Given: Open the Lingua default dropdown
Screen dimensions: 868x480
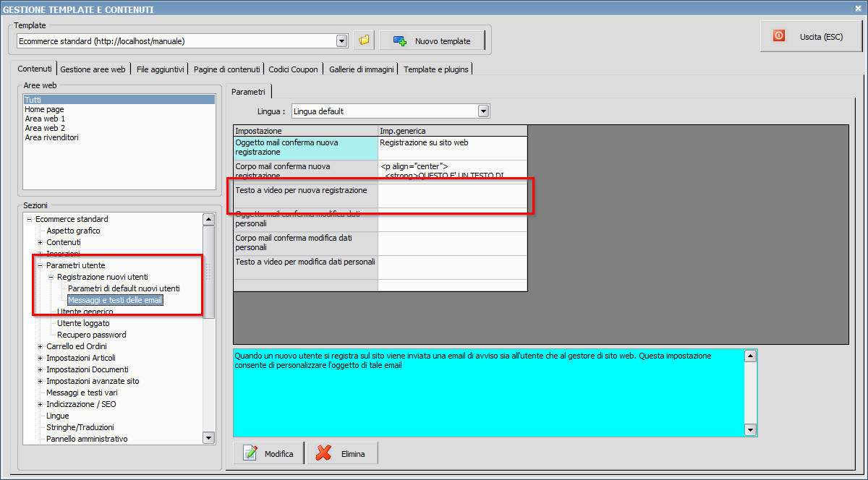Looking at the screenshot, I should pyautogui.click(x=391, y=111).
